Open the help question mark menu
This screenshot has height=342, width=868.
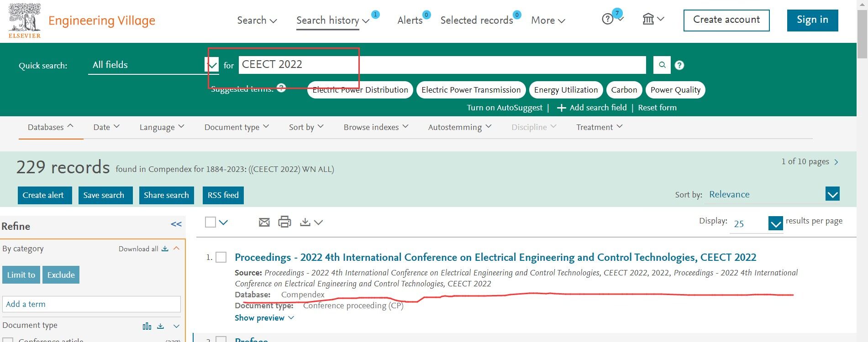point(612,19)
